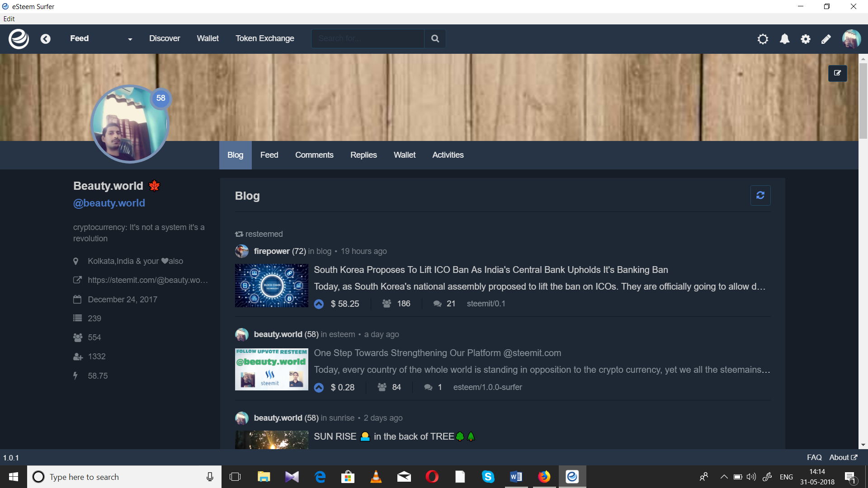Open the Edit menu
868x488 pixels.
pyautogui.click(x=9, y=19)
